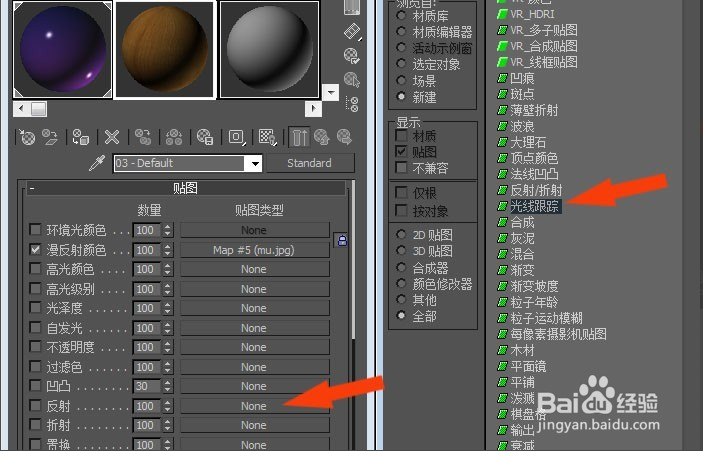Image resolution: width=703 pixels, height=451 pixels.
Task: Click Go Forward to Sibling icon
Action: tap(344, 137)
